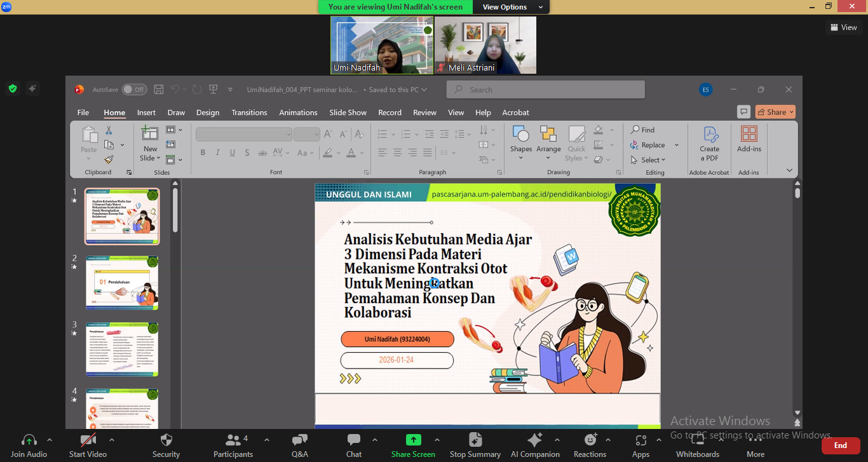Toggle Join Audio in Zoom
868x462 pixels.
click(29, 440)
